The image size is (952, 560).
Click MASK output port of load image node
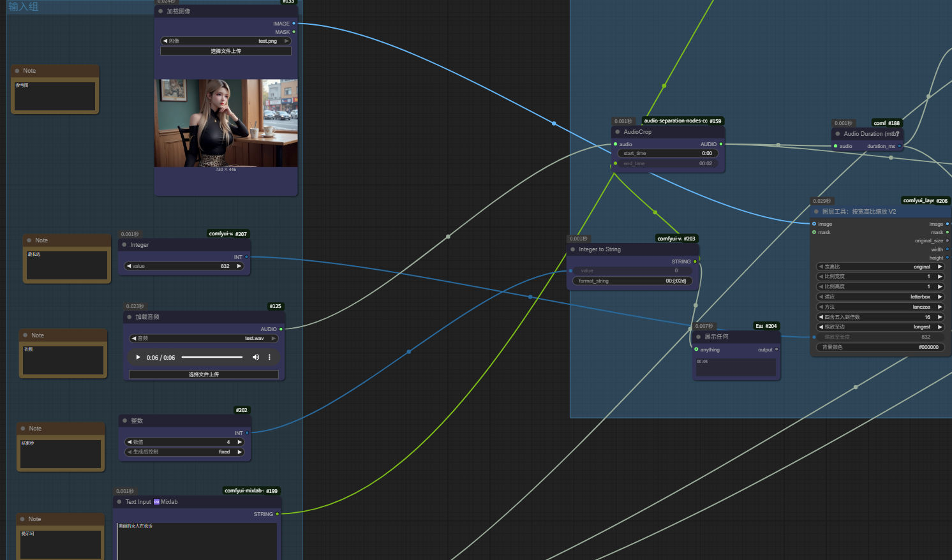[x=294, y=32]
